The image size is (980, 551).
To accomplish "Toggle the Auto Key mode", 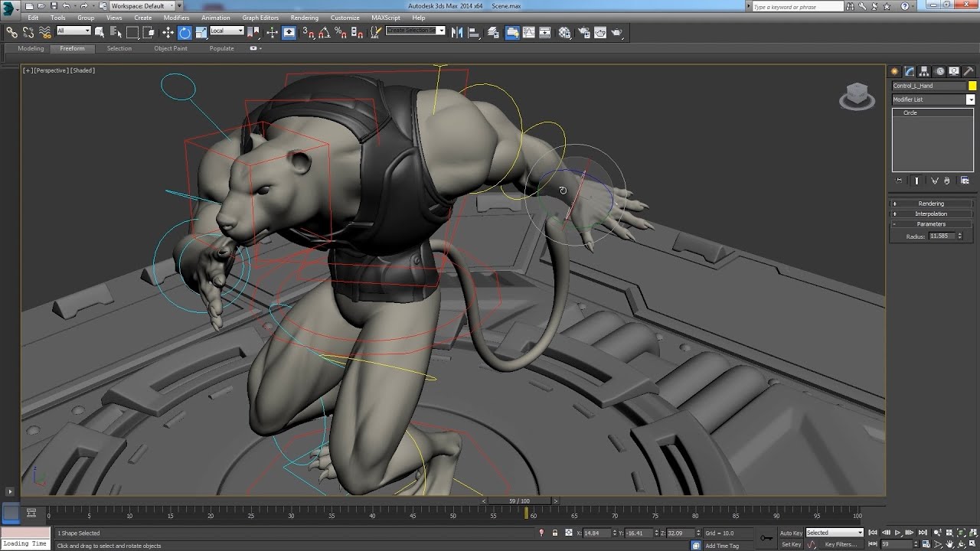I will pos(791,533).
